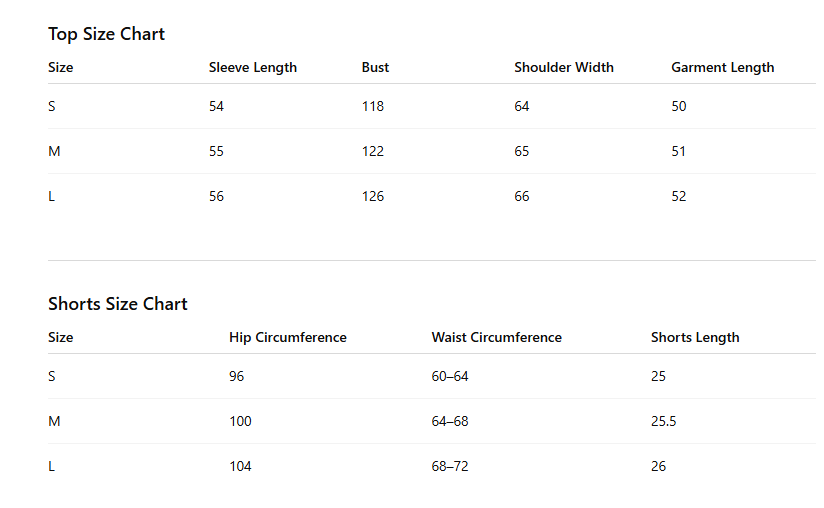824x508 pixels.
Task: Click the Top Size Chart heading
Action: click(x=106, y=34)
